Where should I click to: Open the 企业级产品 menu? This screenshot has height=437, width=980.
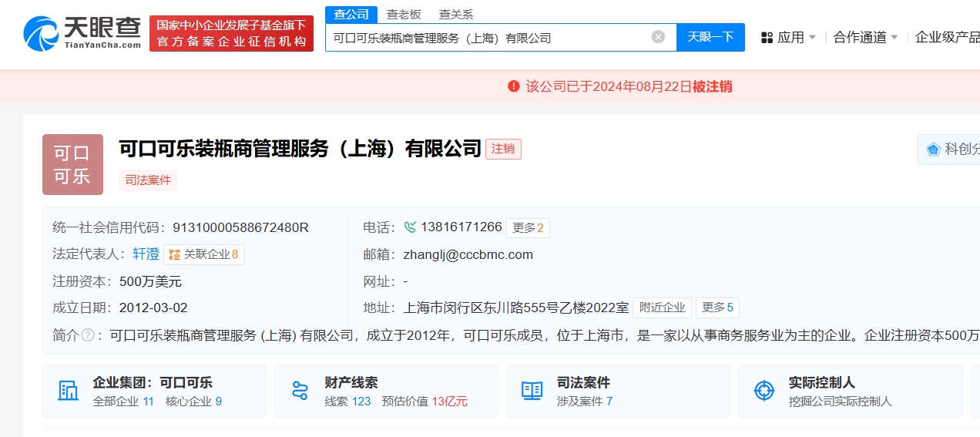click(x=948, y=37)
